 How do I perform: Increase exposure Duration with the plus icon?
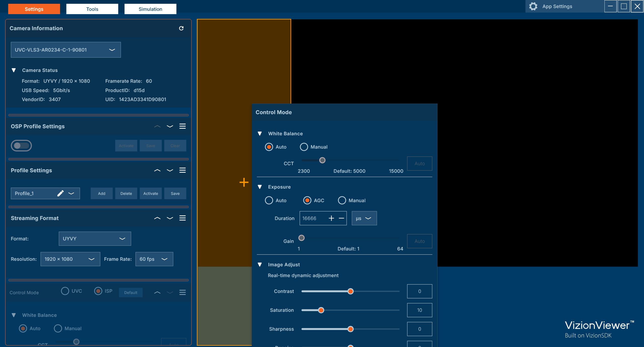click(331, 218)
